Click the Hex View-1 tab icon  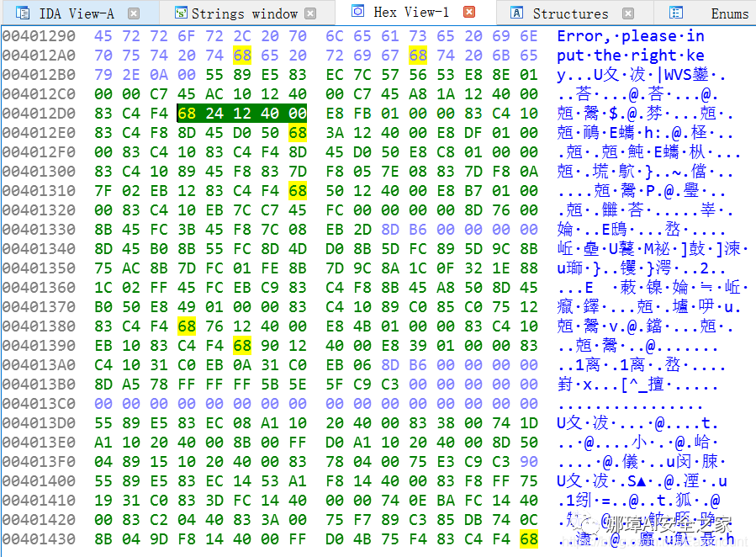(x=357, y=11)
